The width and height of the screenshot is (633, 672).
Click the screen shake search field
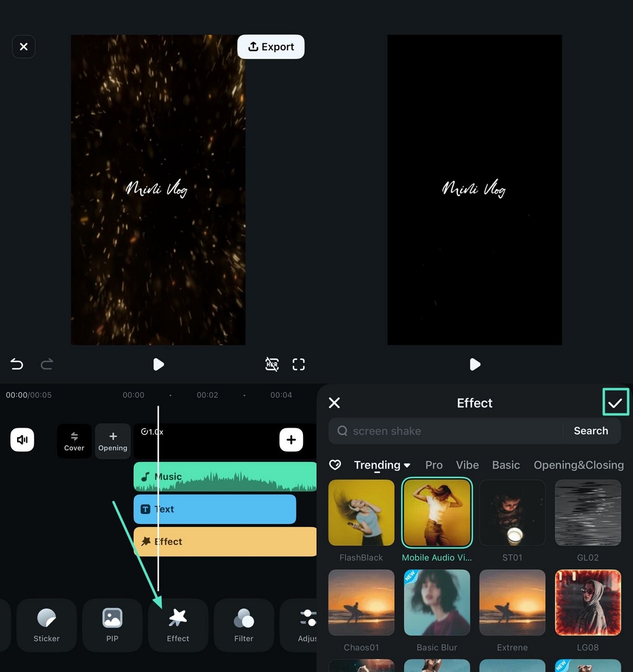(x=446, y=431)
